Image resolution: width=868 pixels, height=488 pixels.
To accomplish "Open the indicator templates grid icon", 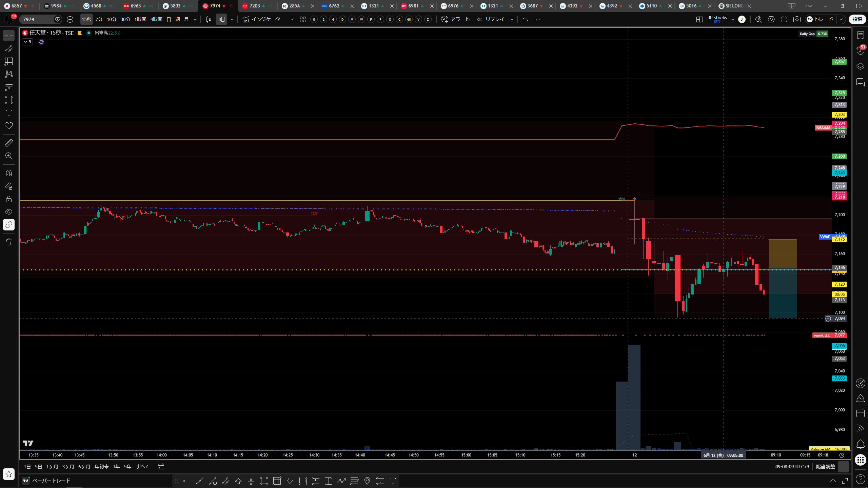I will [303, 19].
